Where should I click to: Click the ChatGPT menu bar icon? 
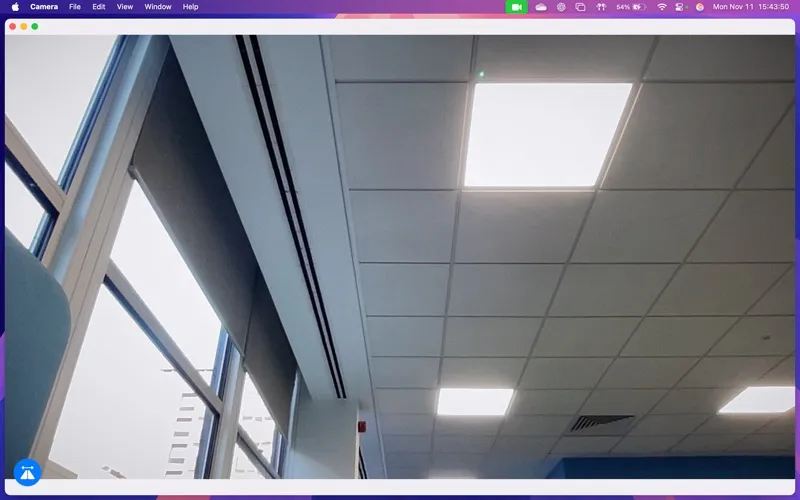(x=561, y=7)
